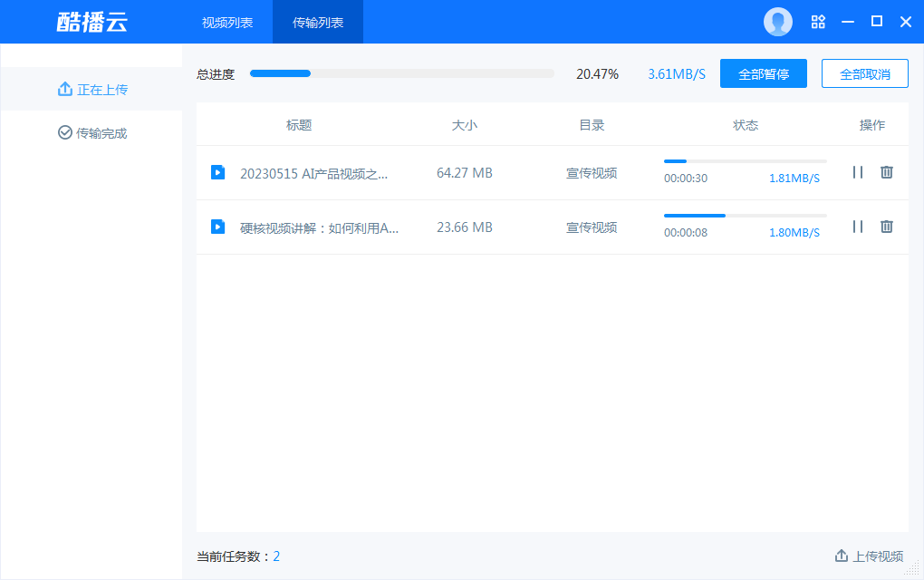Click the task count number 2
Screen dimensions: 924x580
click(276, 556)
